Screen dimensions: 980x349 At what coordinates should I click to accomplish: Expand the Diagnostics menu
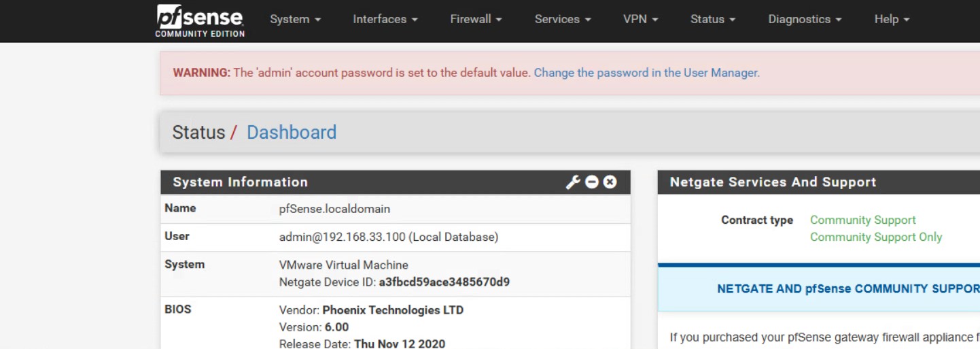(805, 19)
